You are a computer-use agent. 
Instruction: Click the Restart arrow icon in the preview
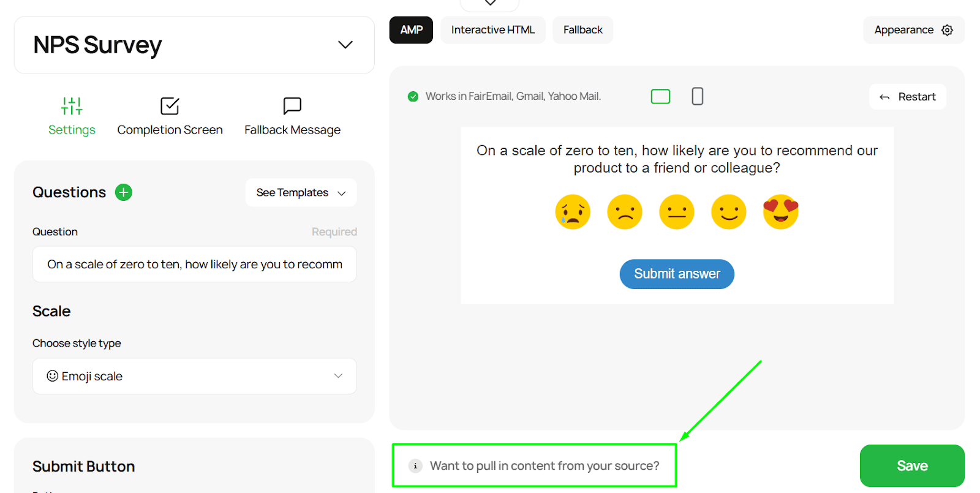coord(884,96)
